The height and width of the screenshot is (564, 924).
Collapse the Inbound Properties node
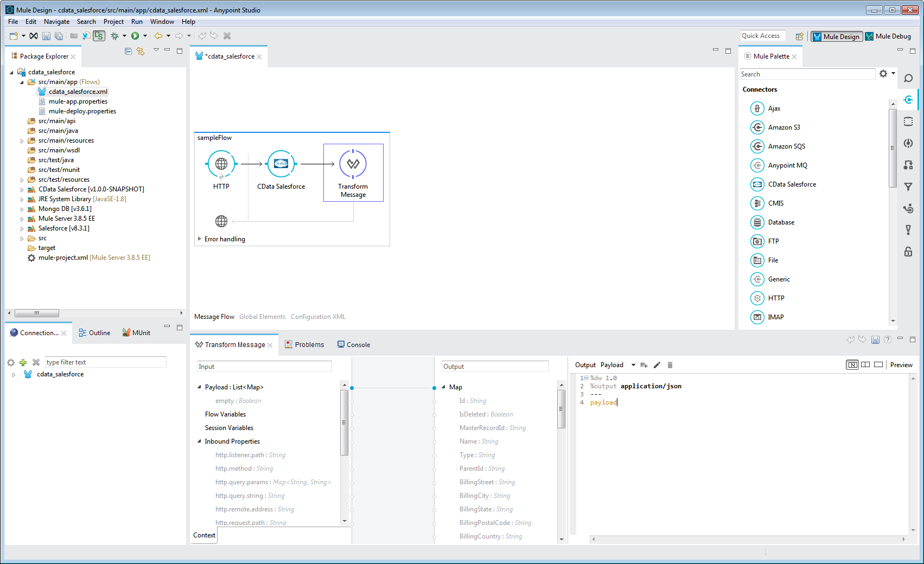tap(199, 441)
